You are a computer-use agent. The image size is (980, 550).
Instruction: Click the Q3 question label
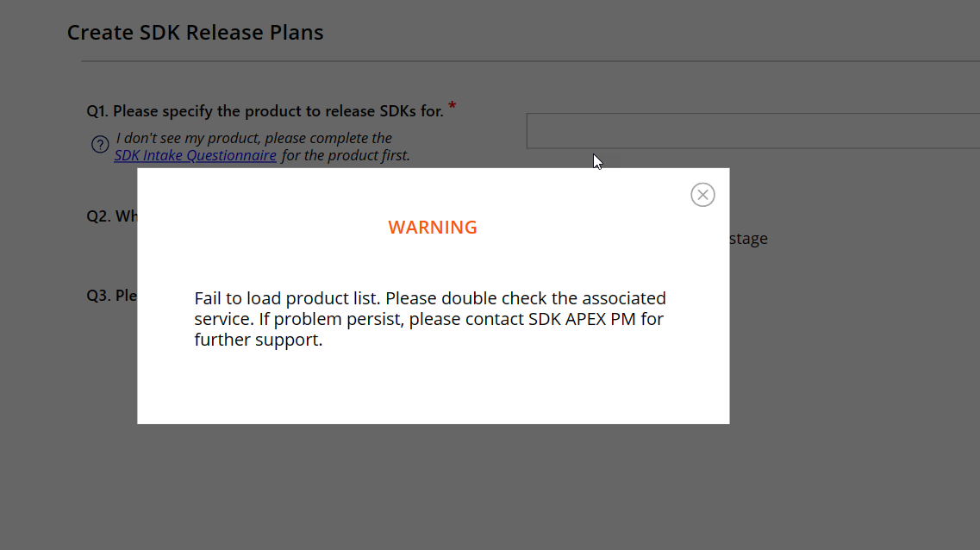(109, 295)
